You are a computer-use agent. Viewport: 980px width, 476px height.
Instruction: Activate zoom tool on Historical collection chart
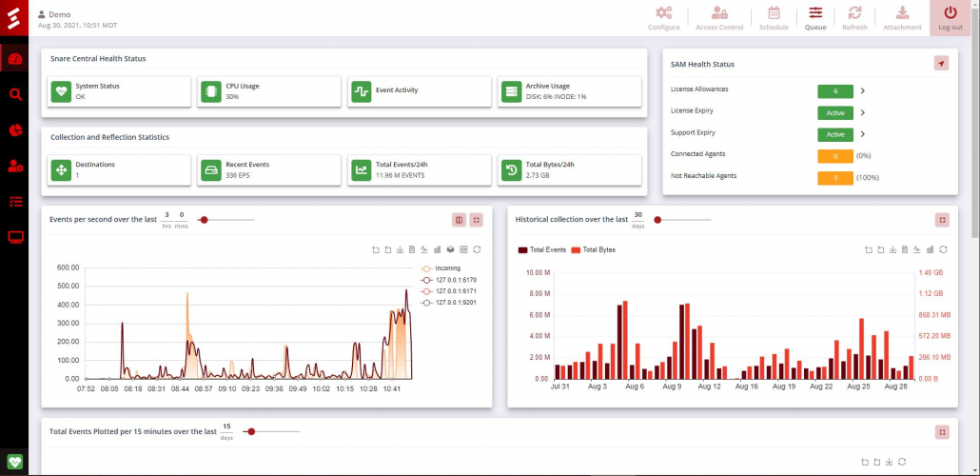point(868,249)
